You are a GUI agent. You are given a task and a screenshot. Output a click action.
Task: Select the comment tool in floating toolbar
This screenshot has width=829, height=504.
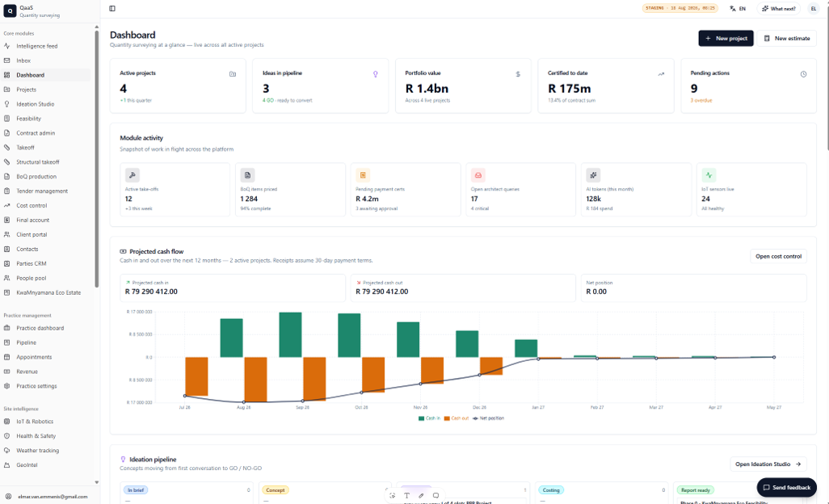tap(436, 496)
